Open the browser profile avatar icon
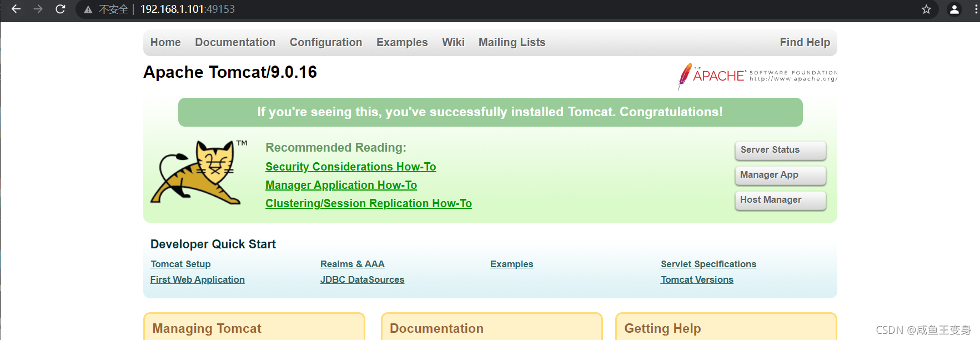 (954, 9)
